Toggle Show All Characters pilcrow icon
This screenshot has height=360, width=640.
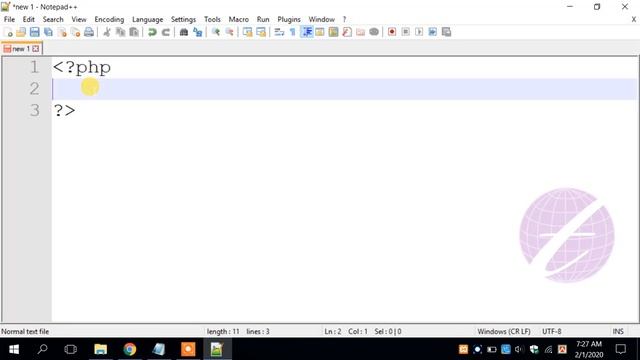(293, 32)
